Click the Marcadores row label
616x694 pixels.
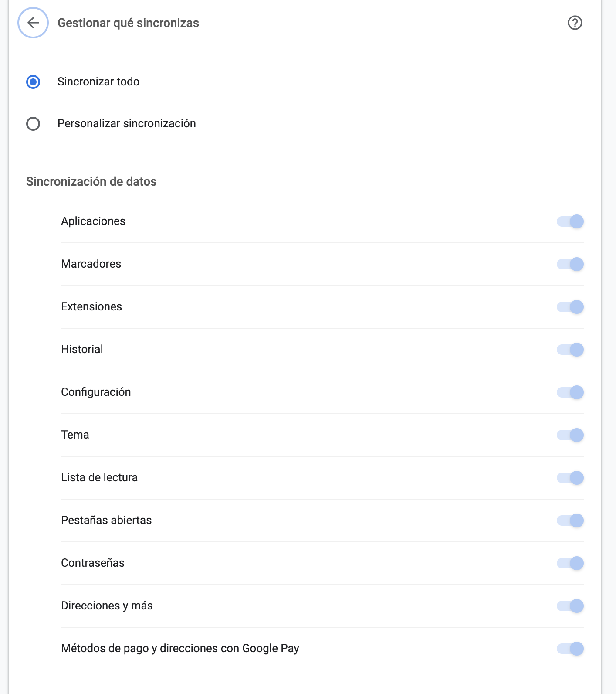click(91, 264)
